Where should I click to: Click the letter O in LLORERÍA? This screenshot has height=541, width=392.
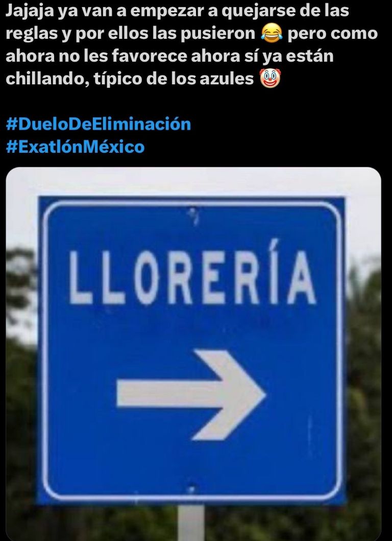click(x=146, y=277)
